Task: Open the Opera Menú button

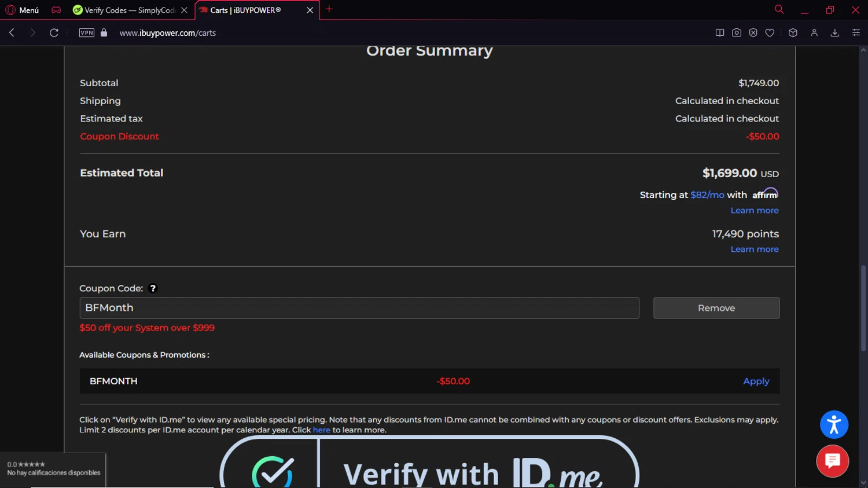Action: (22, 10)
